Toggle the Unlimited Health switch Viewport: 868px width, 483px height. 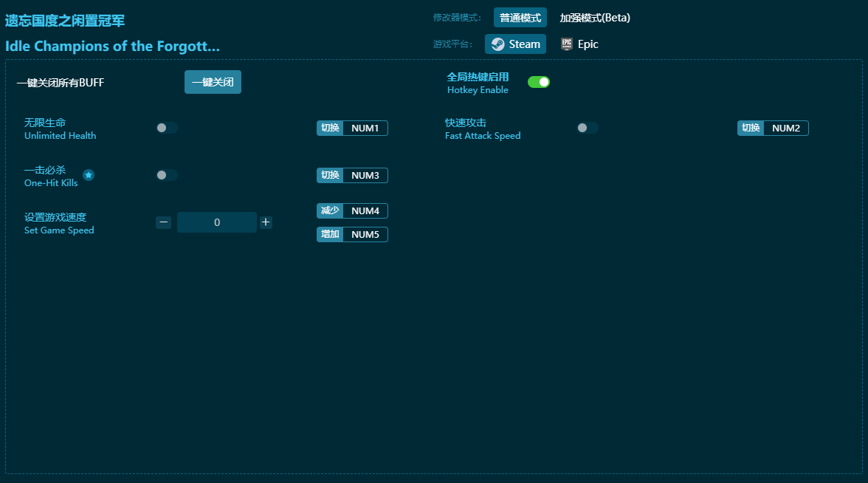pyautogui.click(x=167, y=128)
